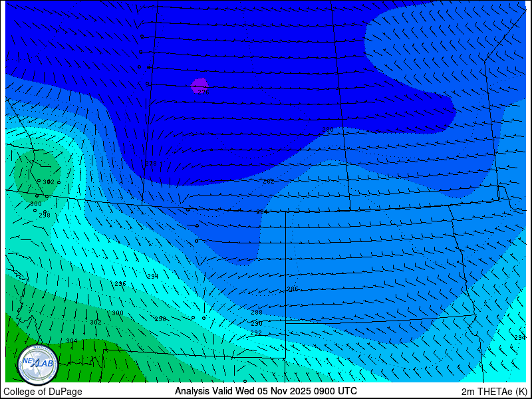Click the 286 contour label

click(293, 289)
